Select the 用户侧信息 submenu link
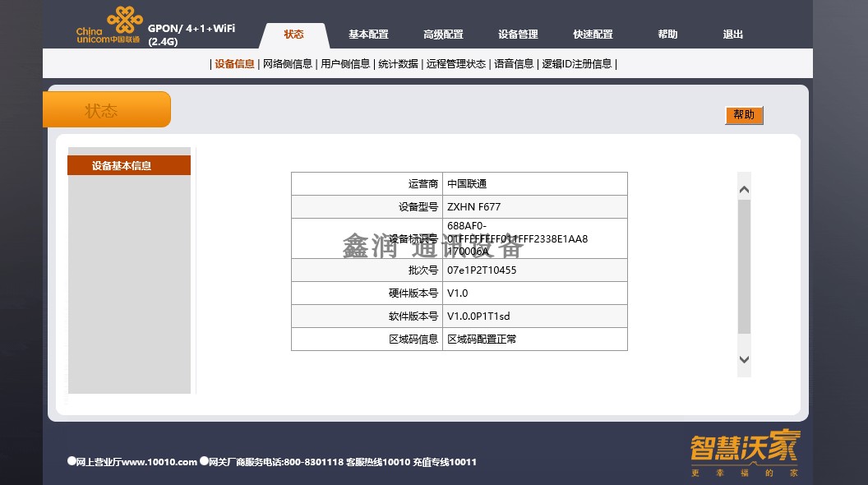Viewport: 868px width, 485px height. point(345,63)
